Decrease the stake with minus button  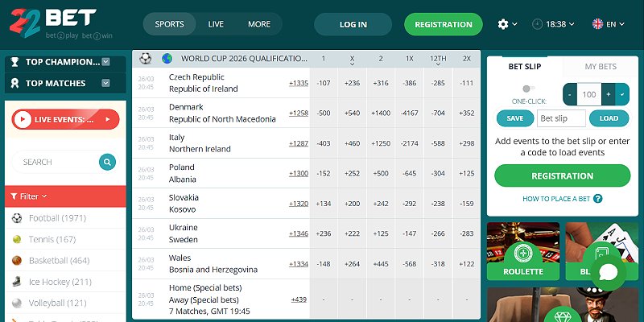pos(570,94)
